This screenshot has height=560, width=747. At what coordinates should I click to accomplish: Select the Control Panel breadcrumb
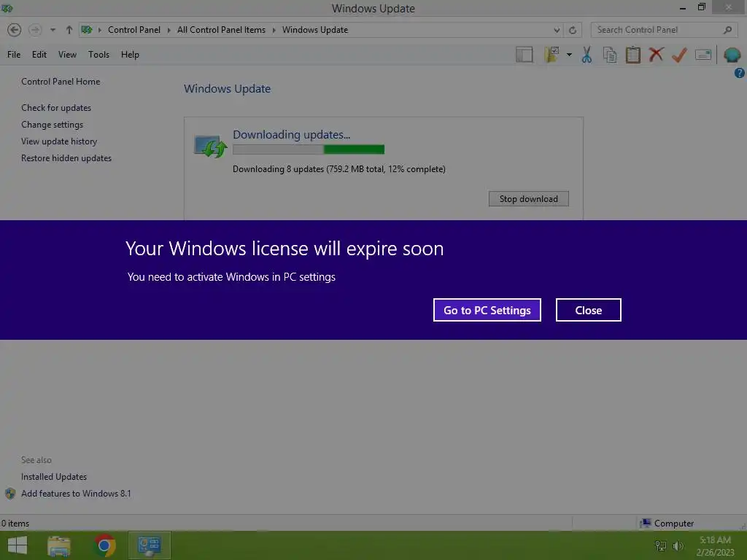(134, 30)
